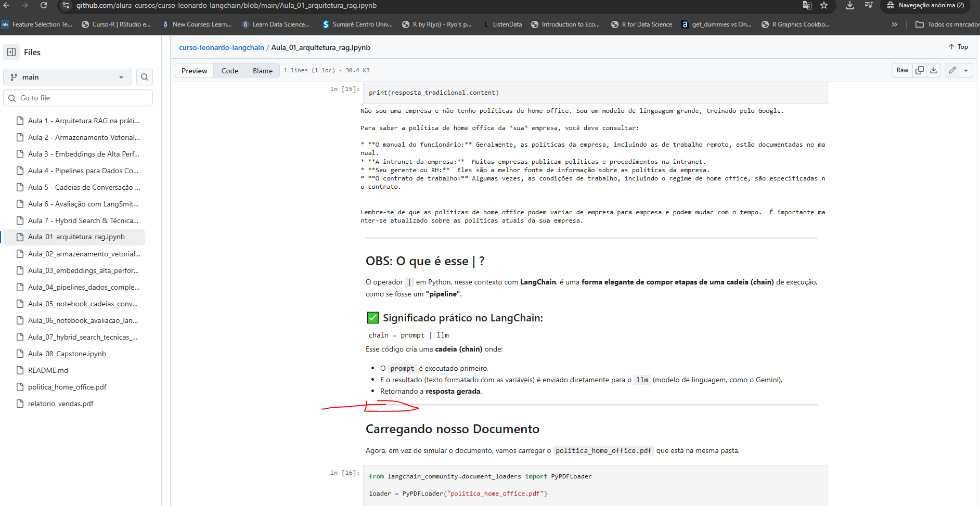Image resolution: width=980 pixels, height=506 pixels.
Task: Open bookmark Learn Data Science...
Action: coord(276,24)
